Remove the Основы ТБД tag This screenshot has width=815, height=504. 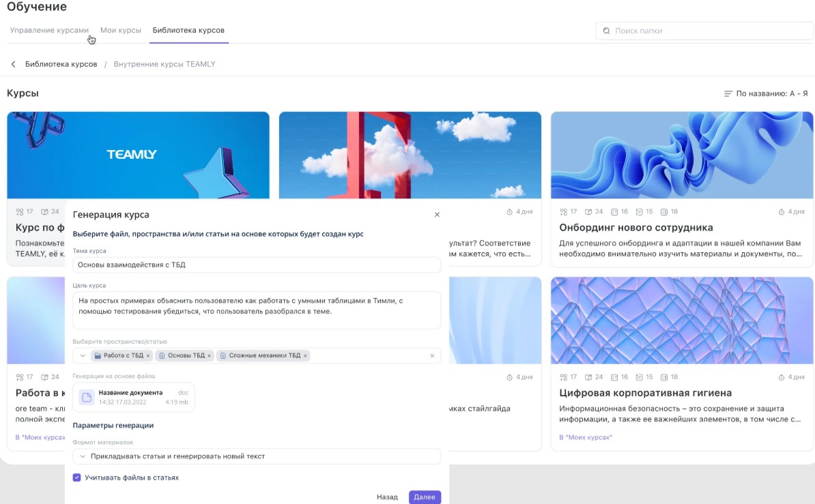pyautogui.click(x=210, y=356)
